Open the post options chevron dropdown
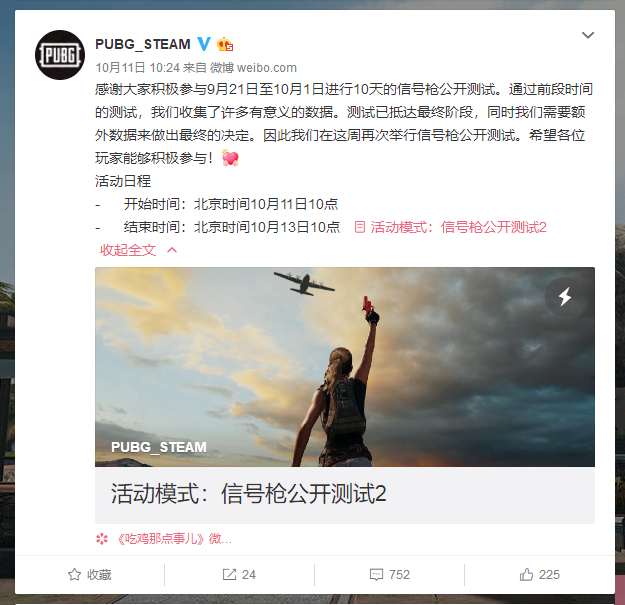The width and height of the screenshot is (625, 605). tap(588, 35)
